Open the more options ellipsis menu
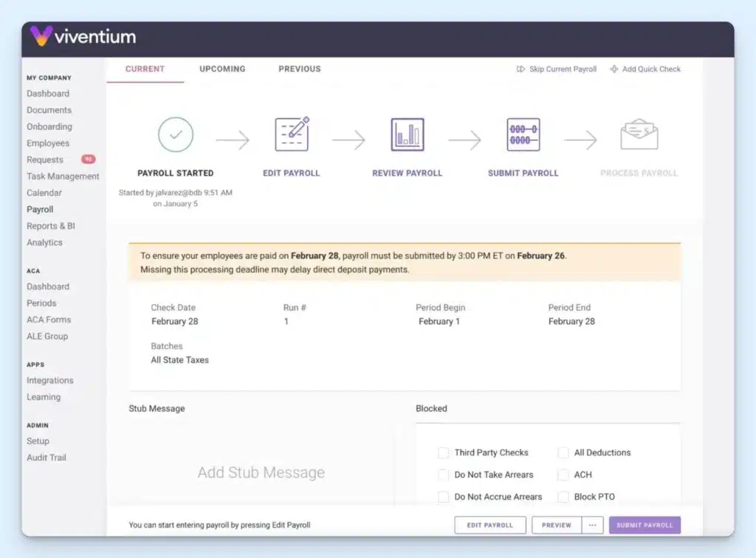The image size is (756, 558). click(593, 526)
